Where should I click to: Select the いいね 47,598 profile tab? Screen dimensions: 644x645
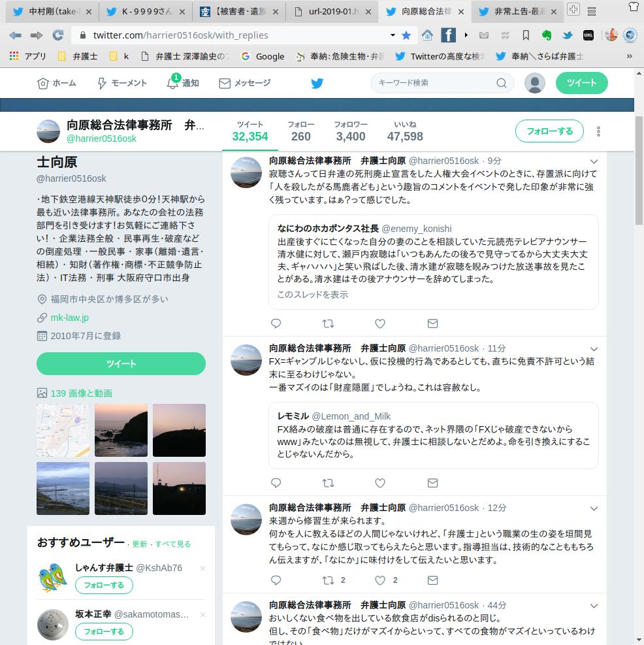click(x=405, y=131)
